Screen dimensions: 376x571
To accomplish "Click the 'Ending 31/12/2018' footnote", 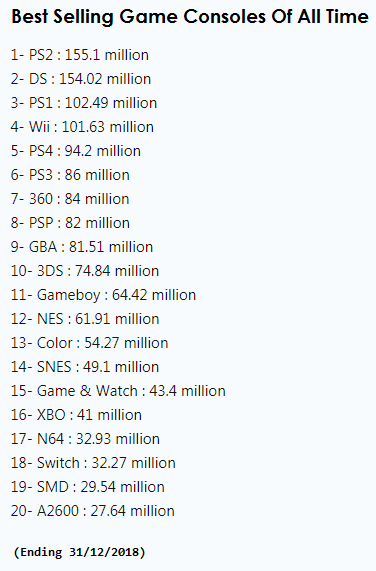I will pos(79,552).
